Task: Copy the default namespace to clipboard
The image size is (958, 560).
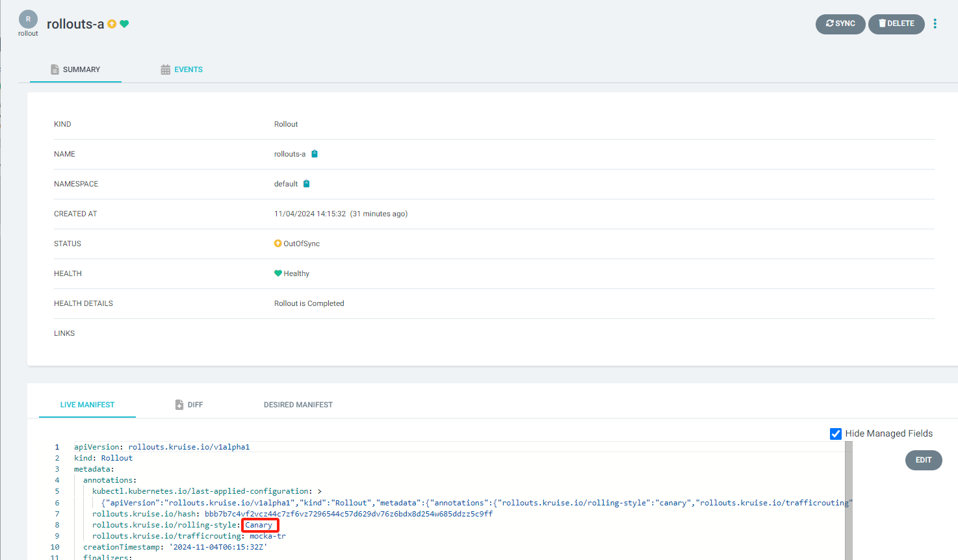Action: [x=307, y=184]
